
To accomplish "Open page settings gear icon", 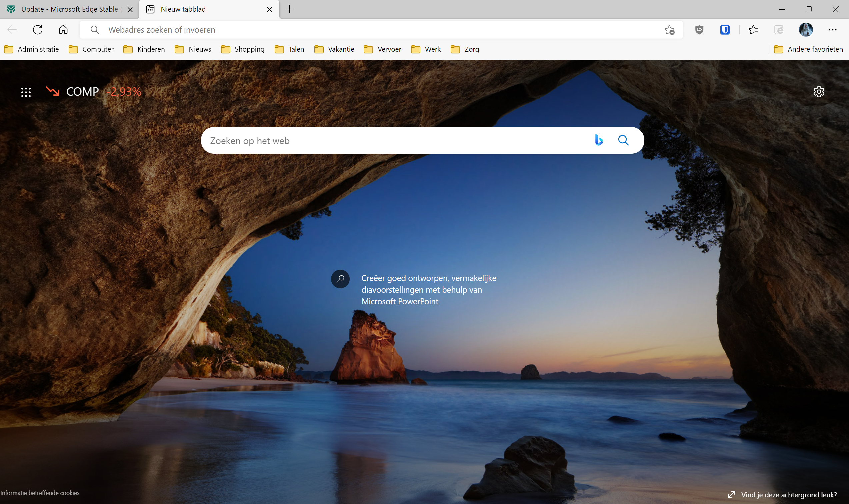I will pyautogui.click(x=818, y=92).
